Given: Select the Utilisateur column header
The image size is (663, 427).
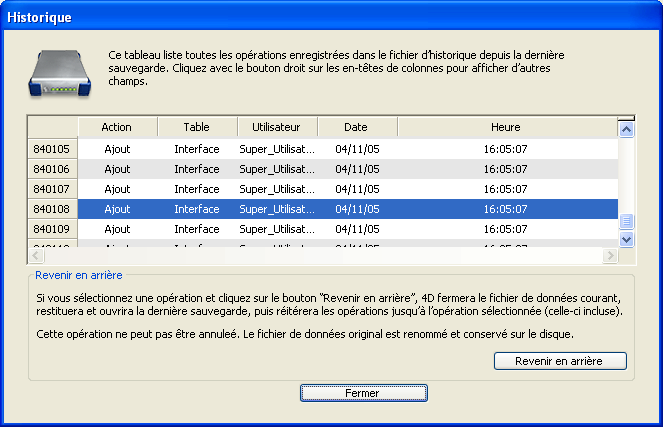Looking at the screenshot, I should pyautogui.click(x=277, y=127).
